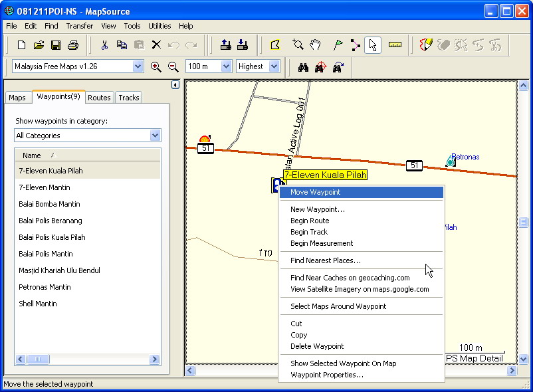Image resolution: width=533 pixels, height=392 pixels.
Task: Select the Route tool icon
Action: pos(355,45)
